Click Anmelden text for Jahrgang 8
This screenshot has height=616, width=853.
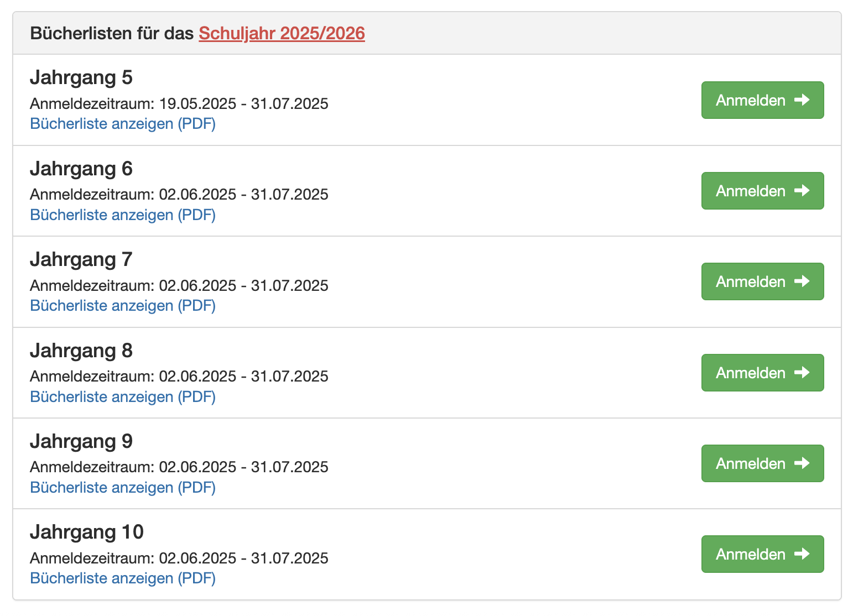(751, 373)
